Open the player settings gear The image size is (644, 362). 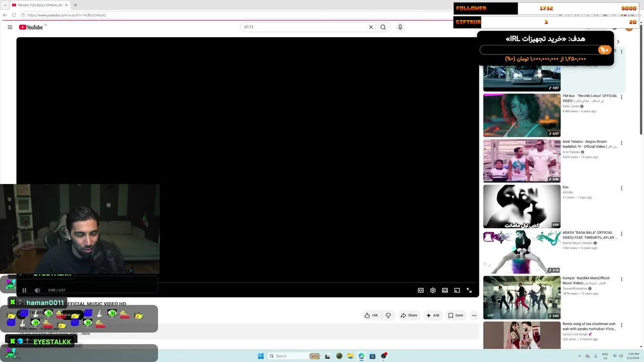click(x=433, y=290)
